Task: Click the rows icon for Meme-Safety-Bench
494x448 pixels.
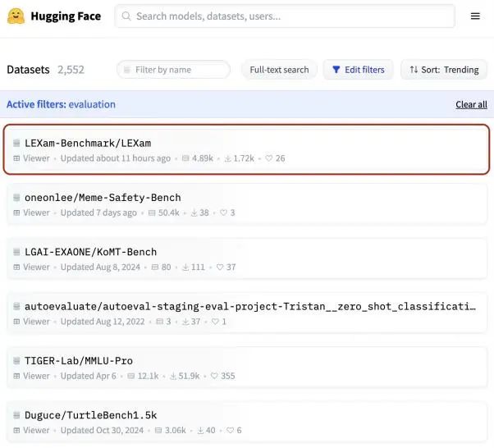Action: (x=152, y=213)
